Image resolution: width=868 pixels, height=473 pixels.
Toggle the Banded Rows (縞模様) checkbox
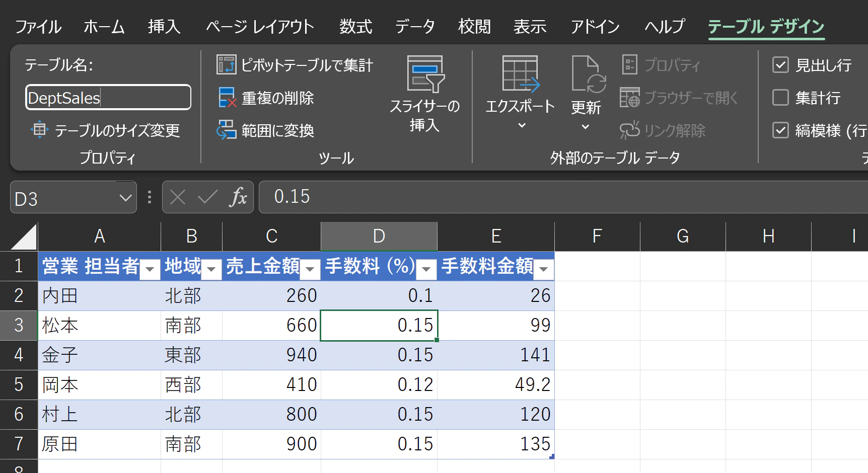(x=780, y=130)
